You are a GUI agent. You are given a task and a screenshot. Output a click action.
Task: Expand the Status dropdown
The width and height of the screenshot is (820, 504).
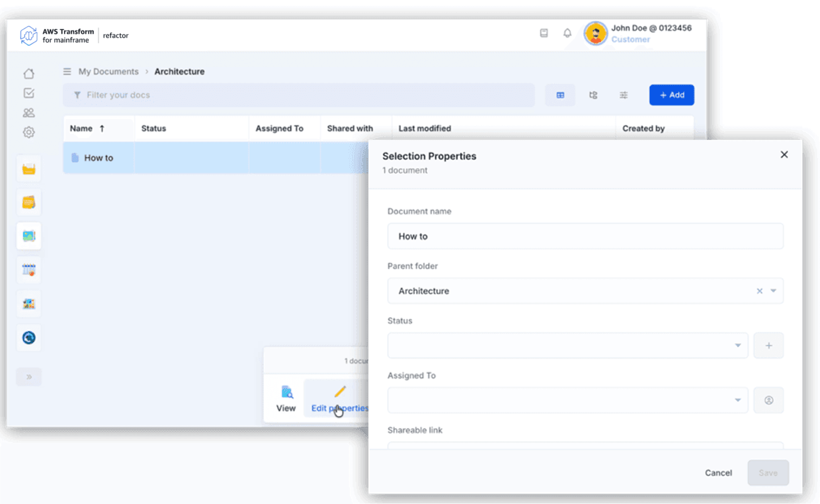(738, 345)
